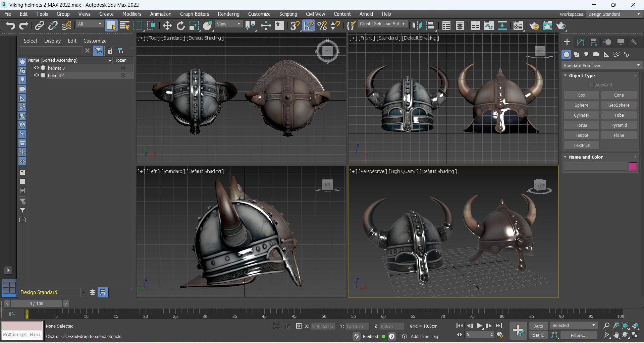
Task: Create a Sphere primitive
Action: coord(582,105)
